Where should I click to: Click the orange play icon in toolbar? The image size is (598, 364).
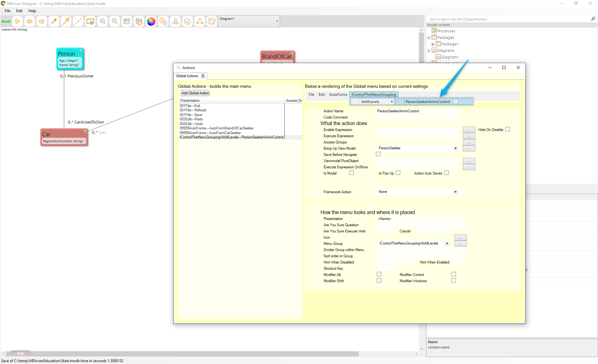coord(18,21)
